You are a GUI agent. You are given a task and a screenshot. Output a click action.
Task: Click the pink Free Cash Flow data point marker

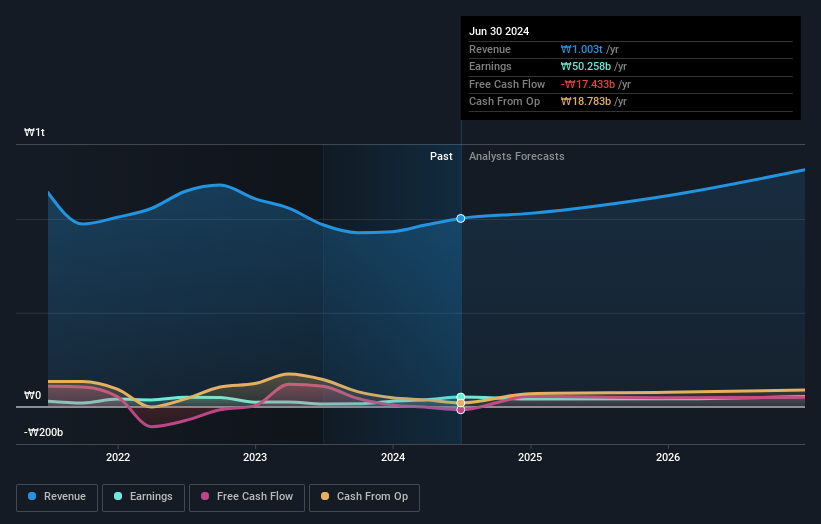pyautogui.click(x=461, y=410)
